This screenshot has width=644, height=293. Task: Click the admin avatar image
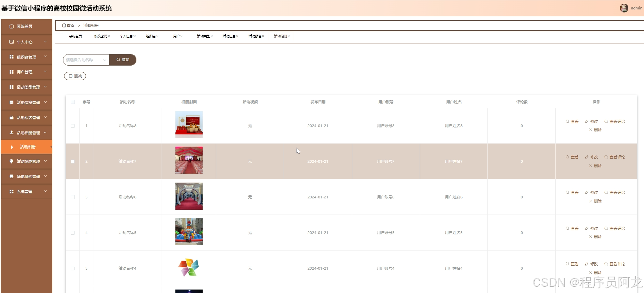pos(624,8)
